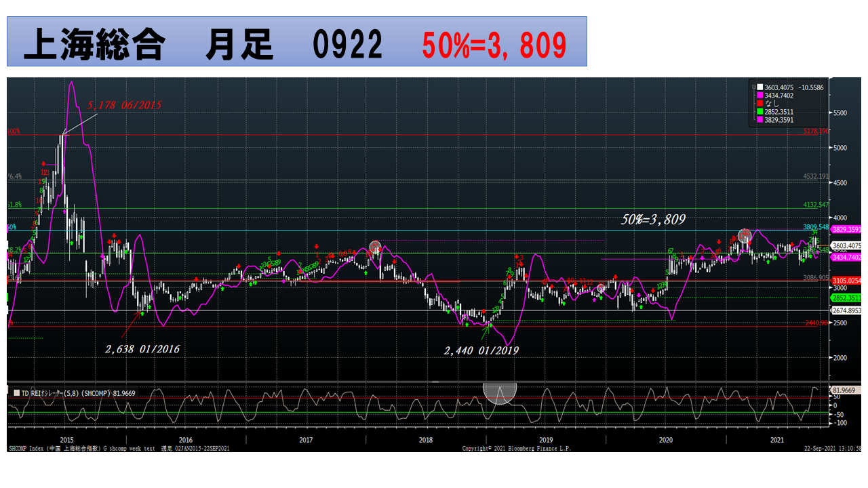Click the gray circle marker on oscillator panel

(x=500, y=392)
